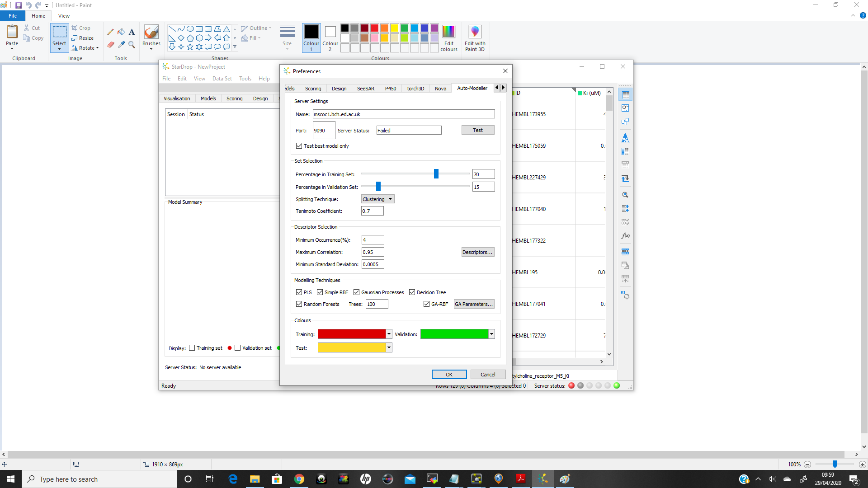Click the StarDrop zoom magnifier sidebar icon
Image resolution: width=868 pixels, height=488 pixels.
pos(625,195)
